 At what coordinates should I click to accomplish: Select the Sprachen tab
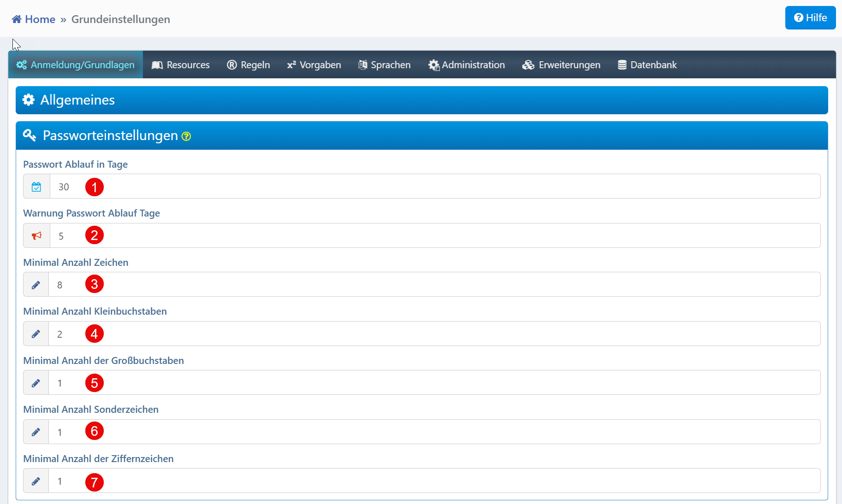coord(385,65)
